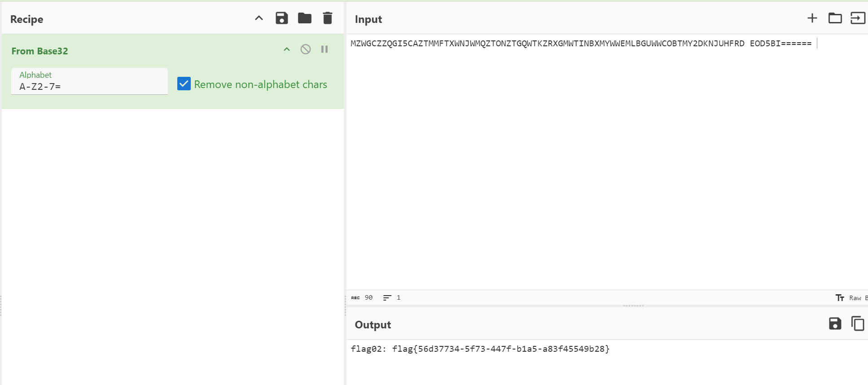Set breakpoint on From Base32 operation
This screenshot has width=868, height=385.
[x=324, y=49]
